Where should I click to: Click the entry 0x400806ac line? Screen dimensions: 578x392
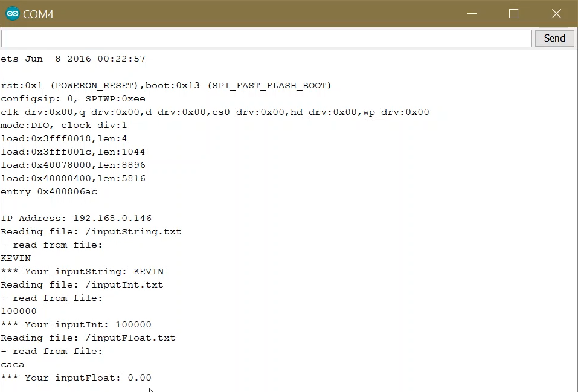49,191
